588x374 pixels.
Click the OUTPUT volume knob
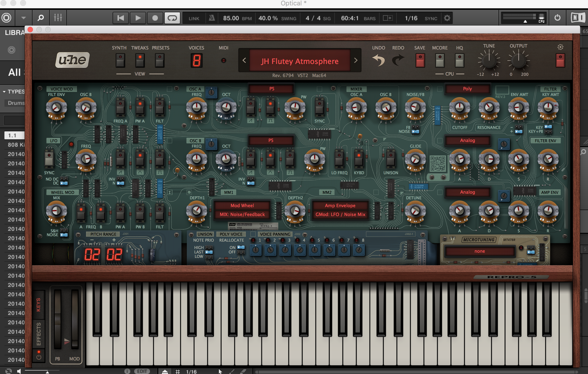pyautogui.click(x=518, y=60)
